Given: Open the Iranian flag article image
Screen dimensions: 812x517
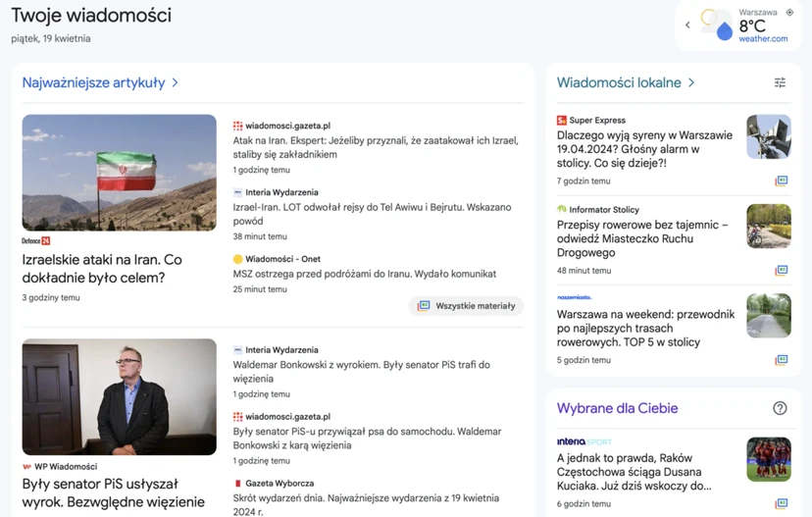Looking at the screenshot, I should (x=119, y=173).
